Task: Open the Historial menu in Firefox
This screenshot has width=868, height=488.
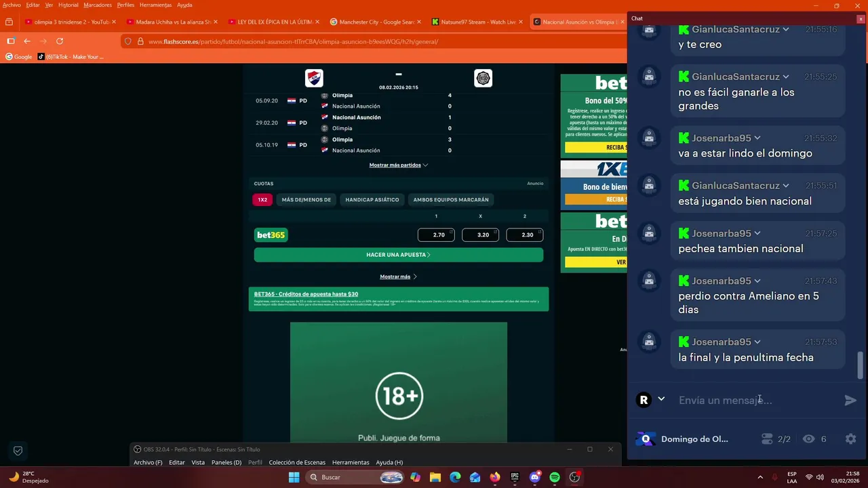Action: pyautogui.click(x=68, y=5)
